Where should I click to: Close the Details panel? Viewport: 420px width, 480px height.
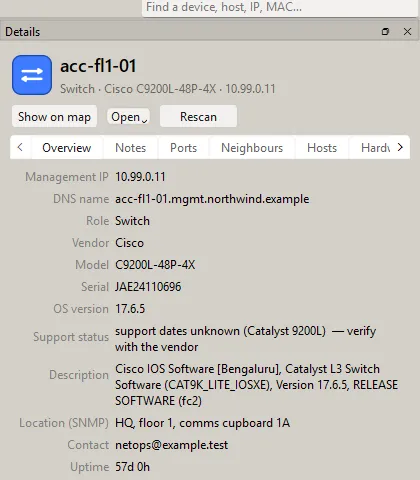(407, 32)
